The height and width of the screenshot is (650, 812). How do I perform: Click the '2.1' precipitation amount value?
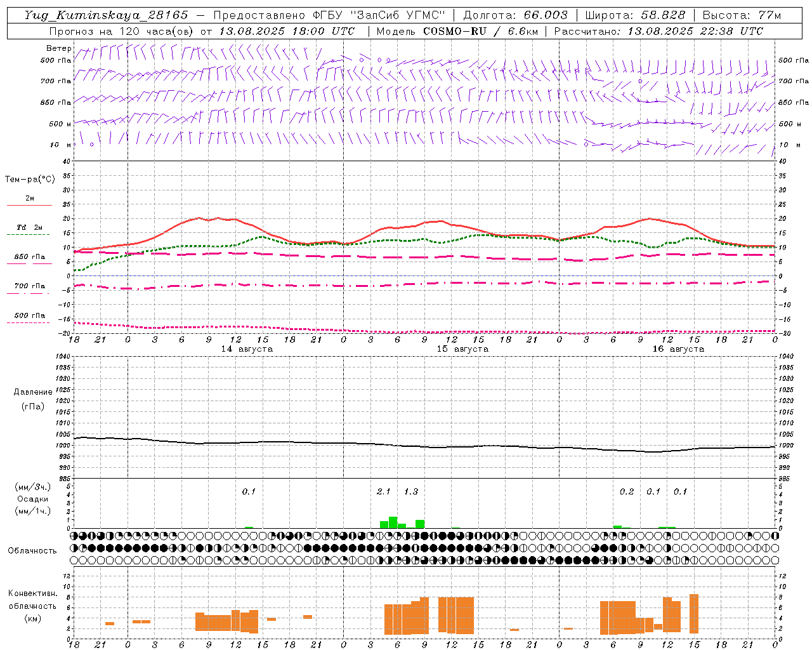(383, 491)
